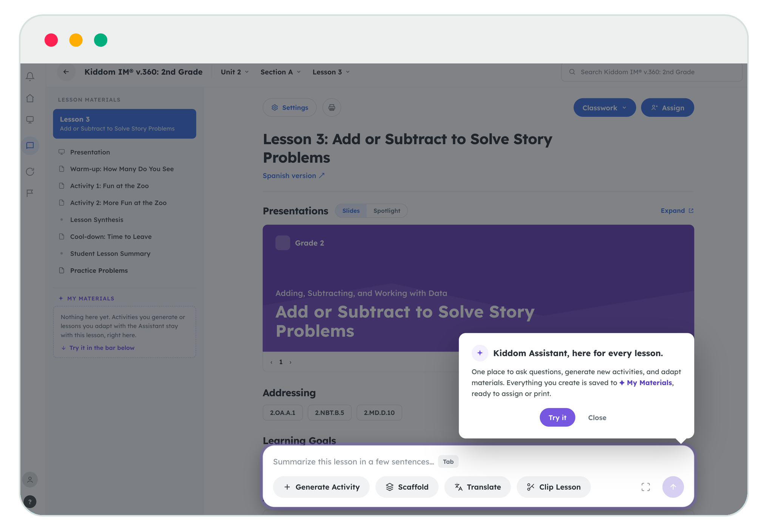Screen dimensions: 764x532
Task: Click the fullscreen expand icon in assistant bar
Action: click(x=645, y=487)
